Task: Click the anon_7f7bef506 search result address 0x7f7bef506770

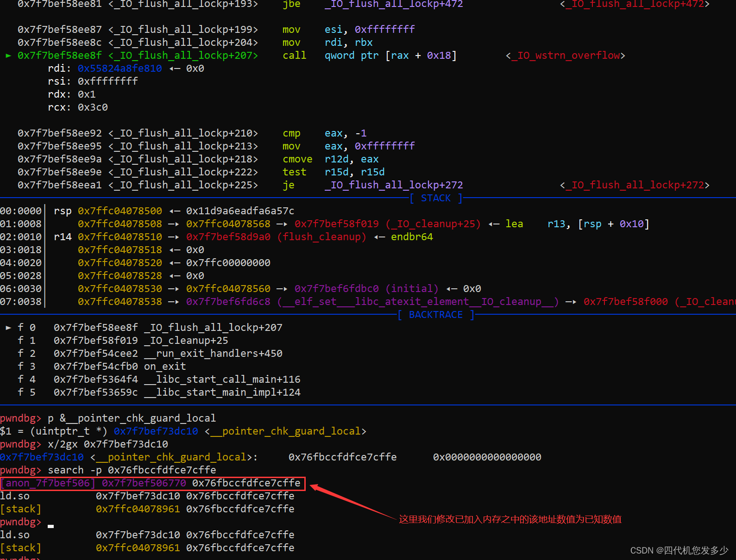Action: click(144, 483)
